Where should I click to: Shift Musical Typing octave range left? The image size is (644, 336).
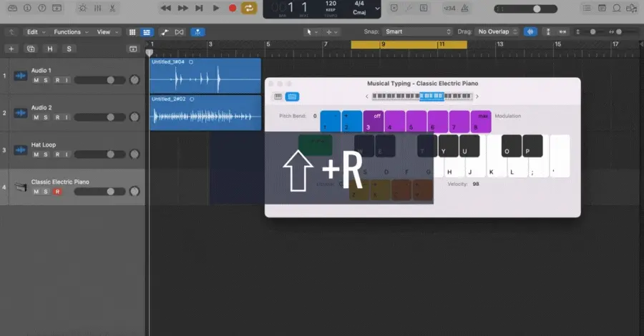367,97
